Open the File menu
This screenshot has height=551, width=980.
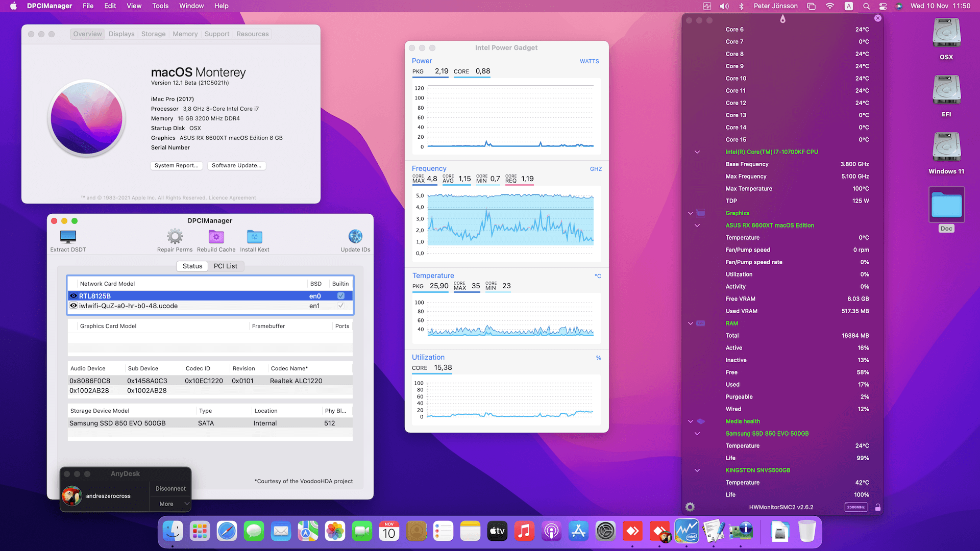click(x=88, y=6)
